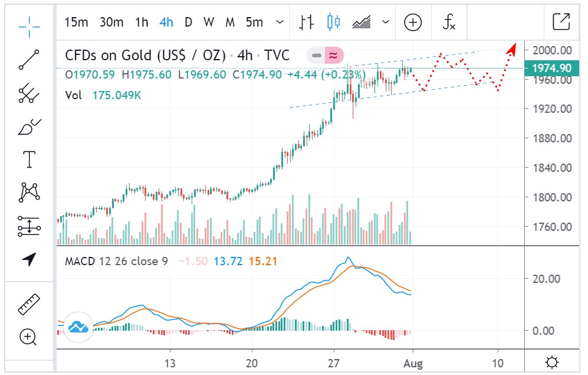
Task: Open the pattern drawing tools
Action: [x=29, y=192]
